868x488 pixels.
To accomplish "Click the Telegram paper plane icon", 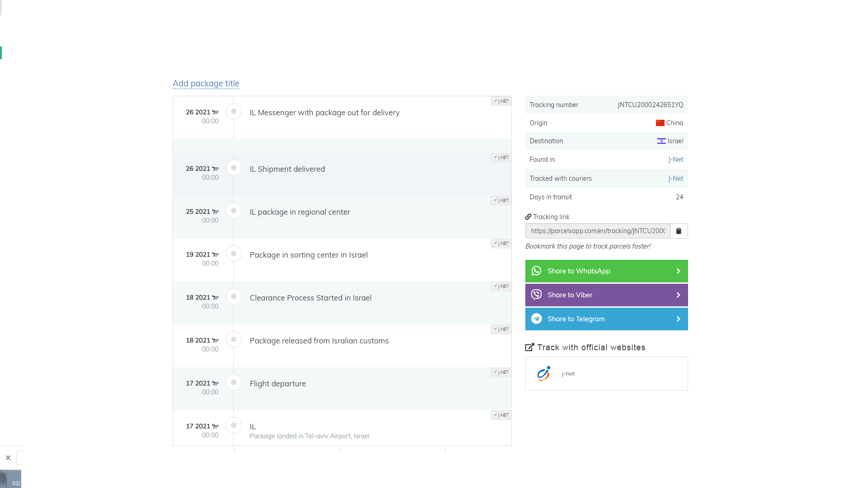I will click(536, 319).
